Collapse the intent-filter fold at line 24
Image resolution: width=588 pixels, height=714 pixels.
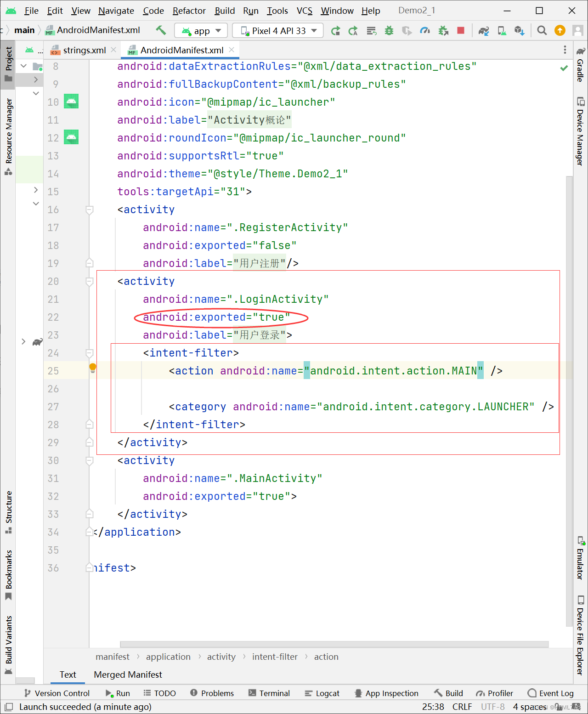[90, 353]
